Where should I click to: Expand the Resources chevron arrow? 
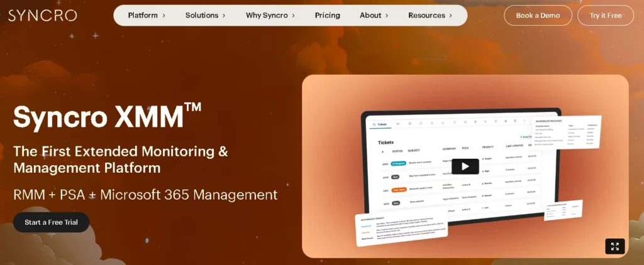[x=450, y=16]
